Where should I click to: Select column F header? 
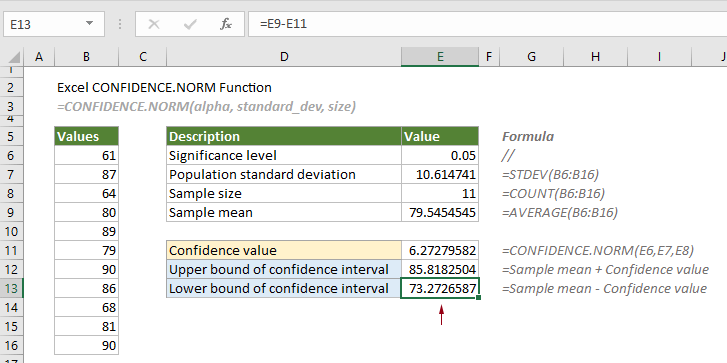[x=489, y=57]
